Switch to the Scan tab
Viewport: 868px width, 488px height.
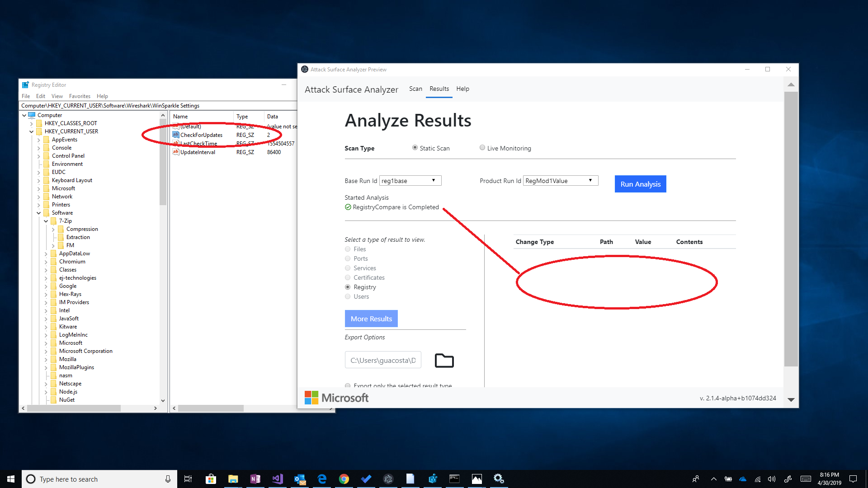click(415, 89)
